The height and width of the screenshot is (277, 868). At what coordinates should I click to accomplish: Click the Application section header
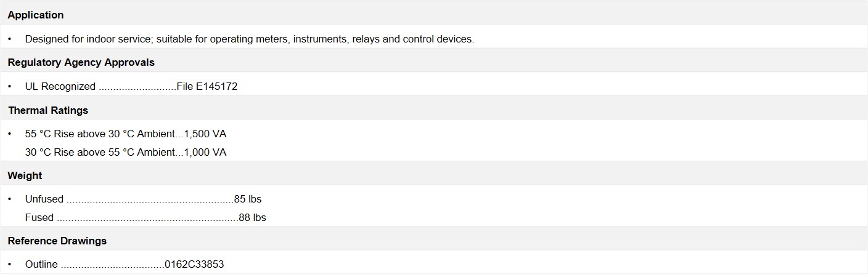(36, 15)
